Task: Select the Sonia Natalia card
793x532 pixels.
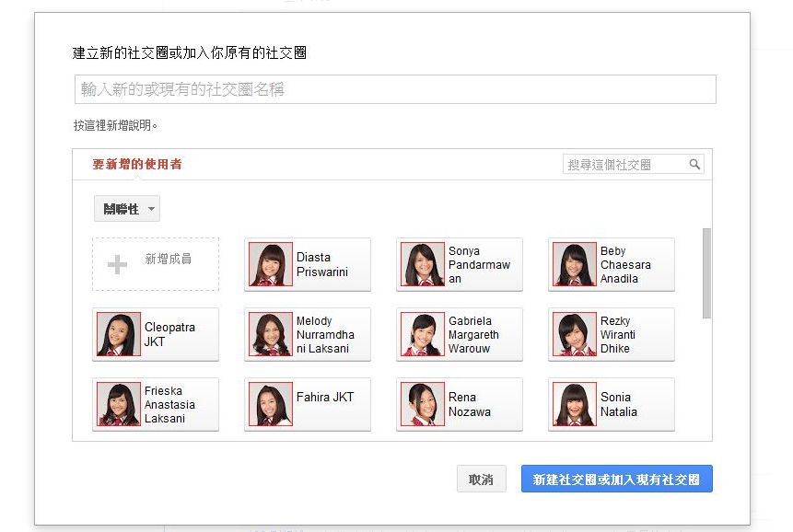Action: click(x=612, y=405)
